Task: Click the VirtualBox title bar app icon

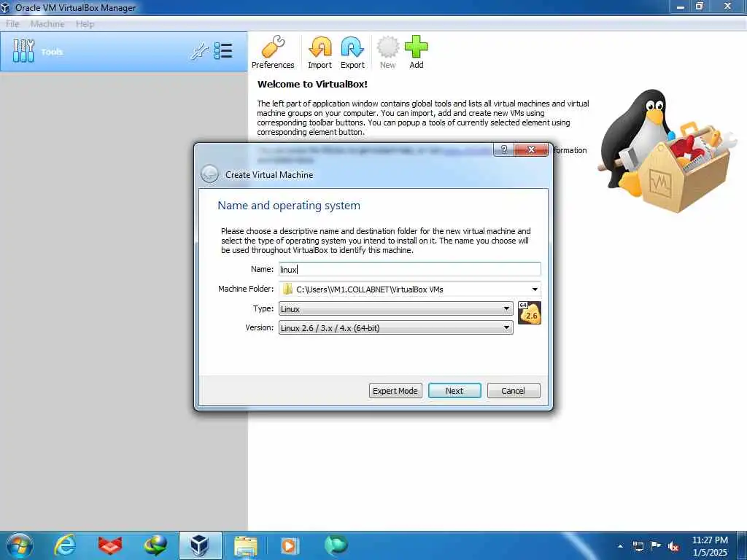Action: [x=6, y=7]
